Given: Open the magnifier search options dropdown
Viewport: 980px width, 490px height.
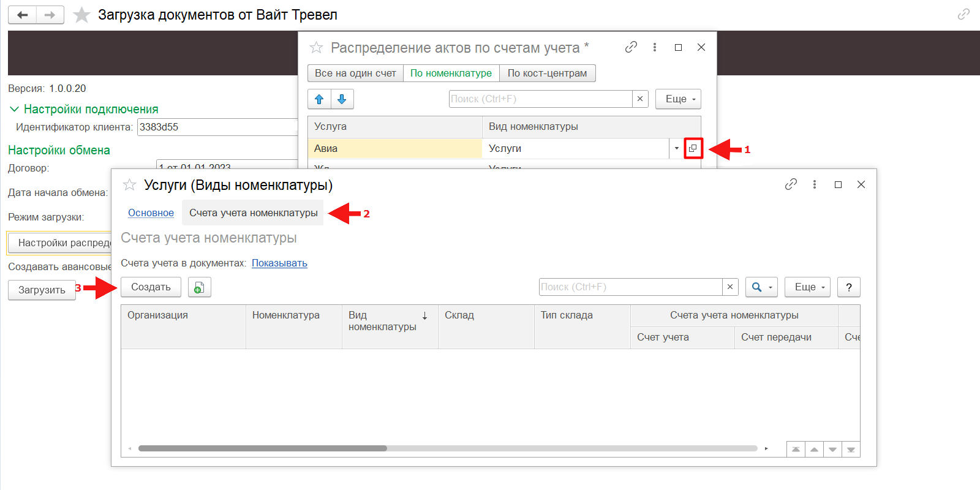Looking at the screenshot, I should pos(761,287).
